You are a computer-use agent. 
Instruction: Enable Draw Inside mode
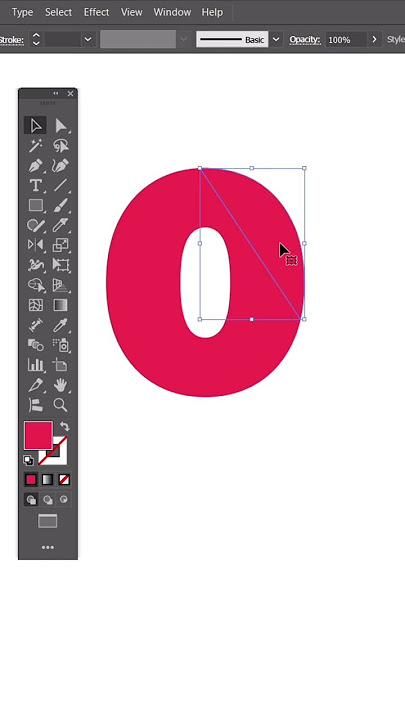pos(64,500)
